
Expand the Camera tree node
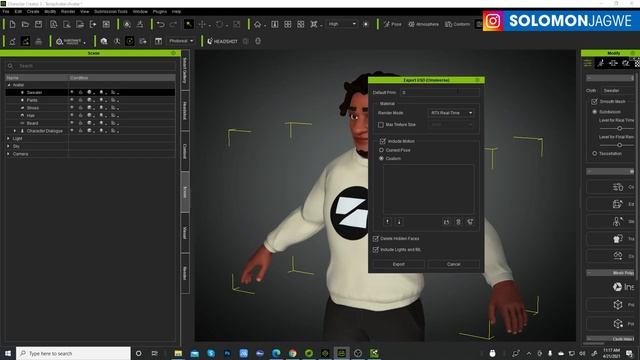(x=8, y=154)
